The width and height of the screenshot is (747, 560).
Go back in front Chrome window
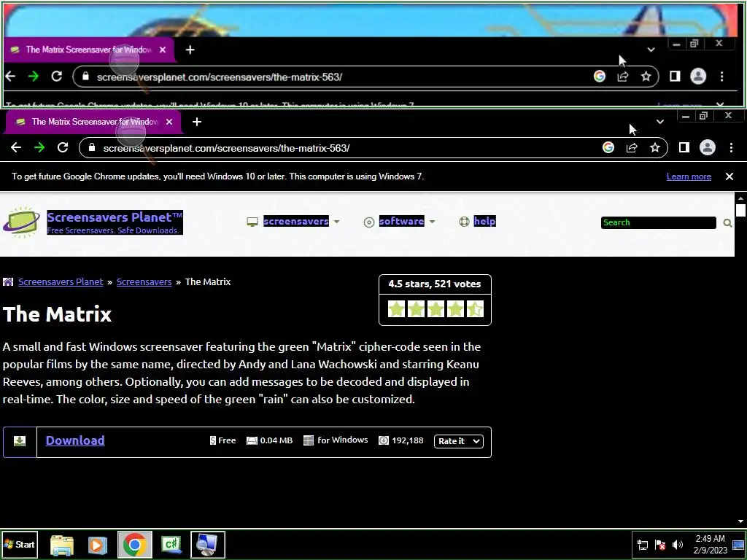point(16,147)
